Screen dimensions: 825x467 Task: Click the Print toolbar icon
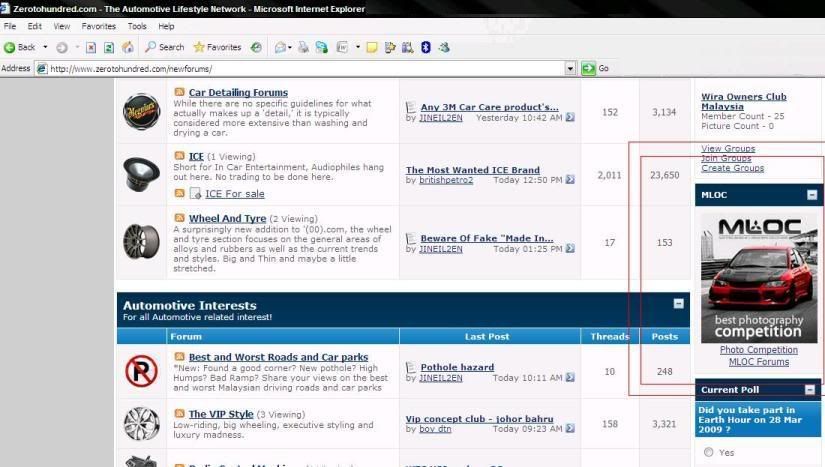303,48
